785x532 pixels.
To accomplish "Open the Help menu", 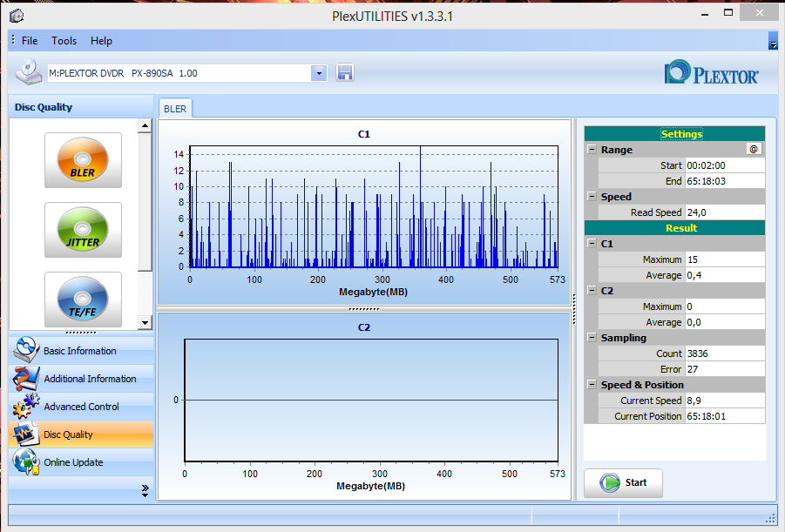I will coord(101,41).
